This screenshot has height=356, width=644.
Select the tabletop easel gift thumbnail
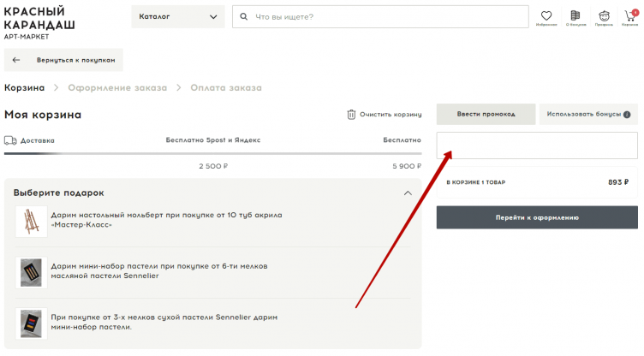click(x=31, y=222)
